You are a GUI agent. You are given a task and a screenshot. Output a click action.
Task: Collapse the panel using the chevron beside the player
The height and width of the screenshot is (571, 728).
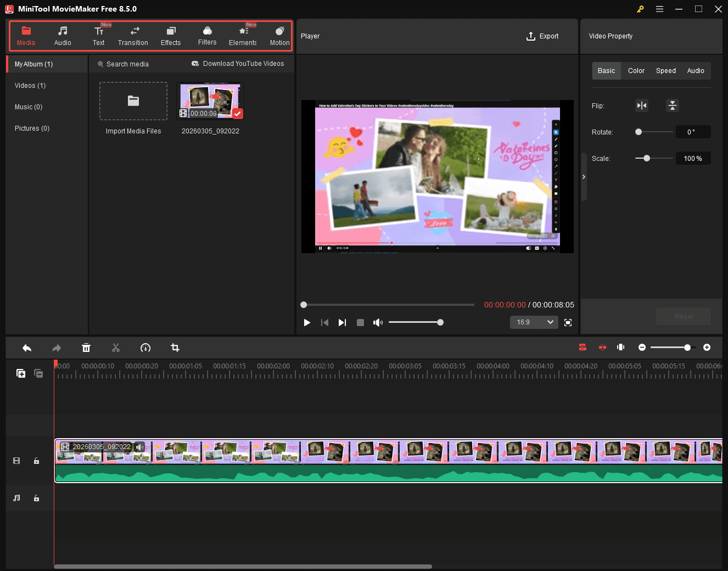coord(584,177)
